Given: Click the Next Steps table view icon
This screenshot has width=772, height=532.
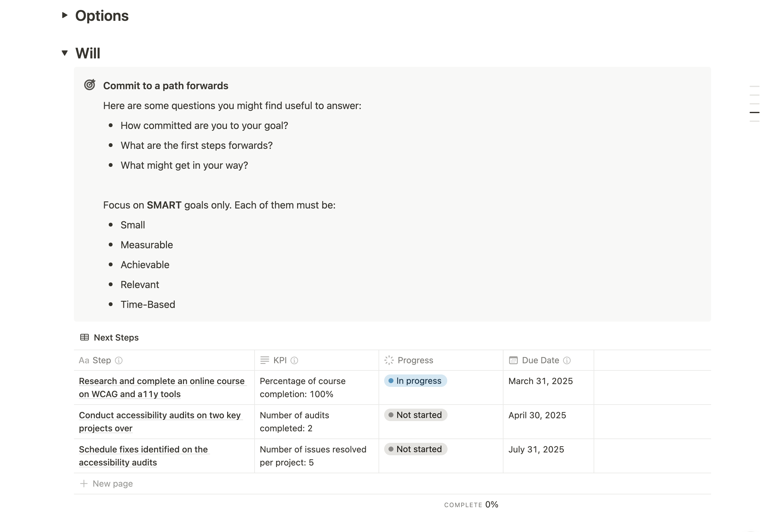Looking at the screenshot, I should click(x=84, y=337).
